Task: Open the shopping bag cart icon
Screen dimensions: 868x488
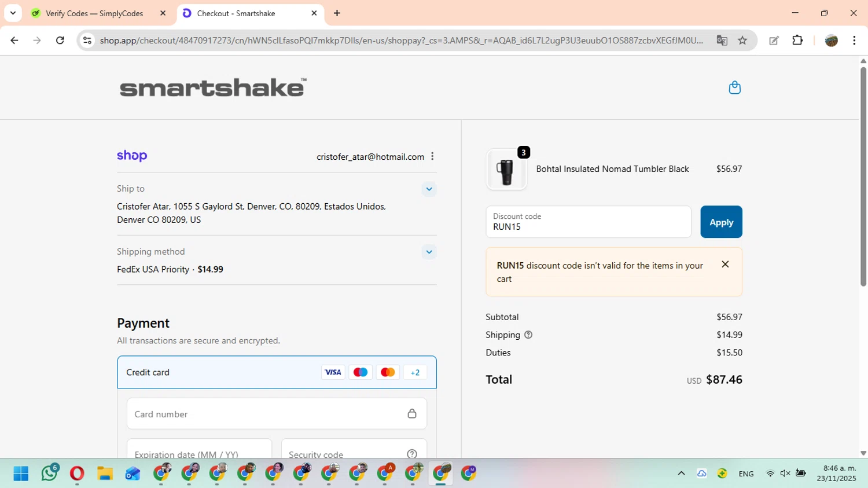Action: (734, 87)
